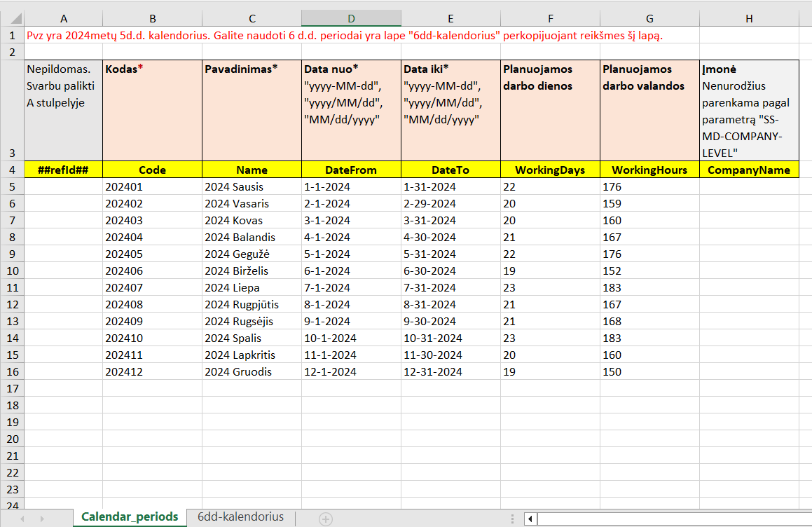
Task: Click cell containing 2024 Gegužė
Action: (252, 254)
